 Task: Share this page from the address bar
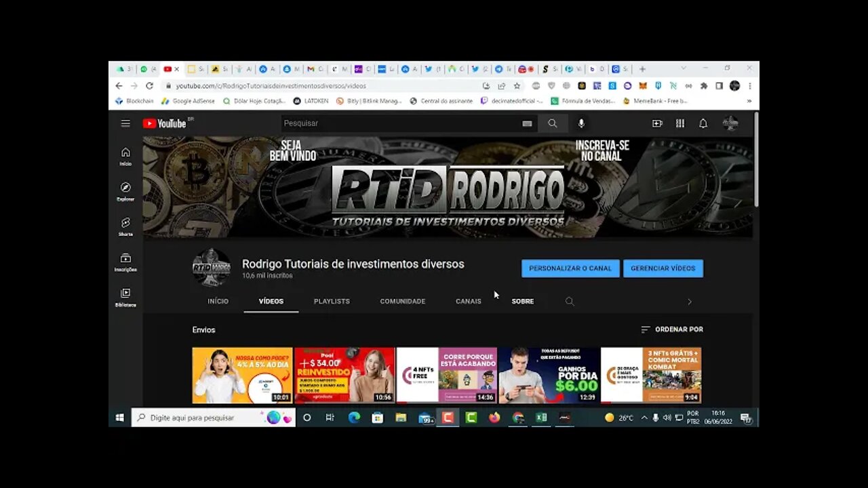coord(502,86)
